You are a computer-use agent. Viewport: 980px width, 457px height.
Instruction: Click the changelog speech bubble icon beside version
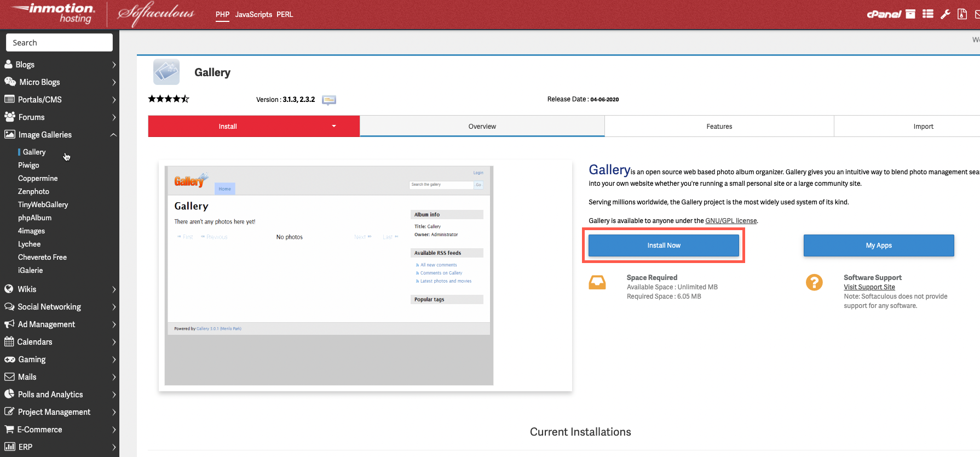click(x=329, y=100)
